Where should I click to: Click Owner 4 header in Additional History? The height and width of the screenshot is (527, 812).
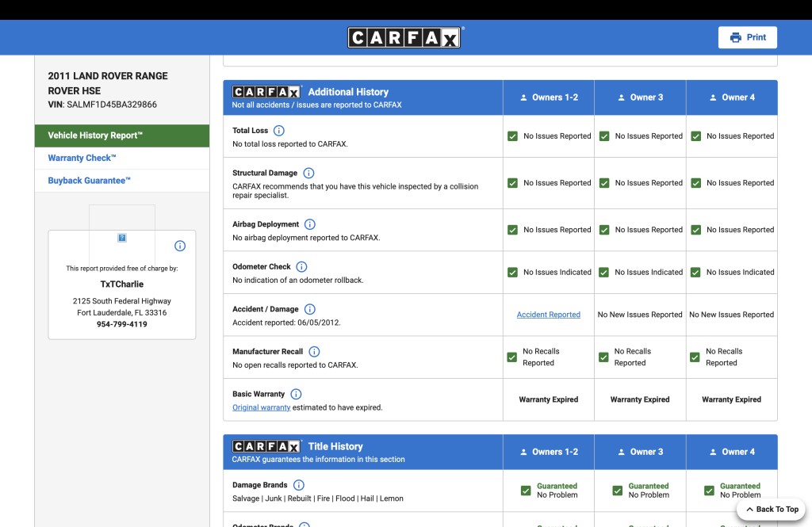(x=732, y=97)
